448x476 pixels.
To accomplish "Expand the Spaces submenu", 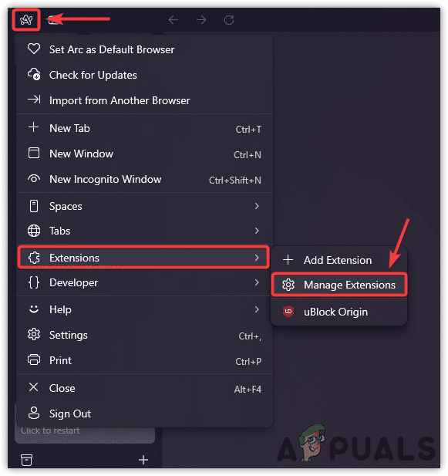I will [x=144, y=207].
